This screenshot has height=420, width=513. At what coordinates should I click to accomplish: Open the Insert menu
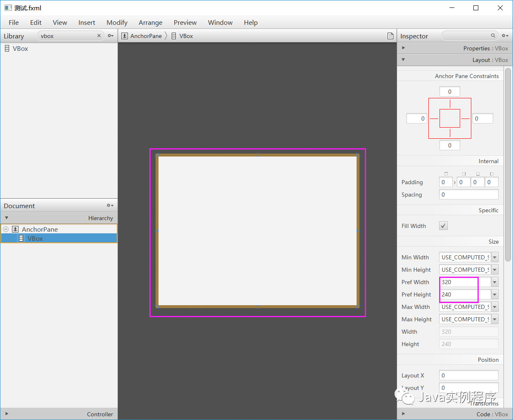(87, 23)
